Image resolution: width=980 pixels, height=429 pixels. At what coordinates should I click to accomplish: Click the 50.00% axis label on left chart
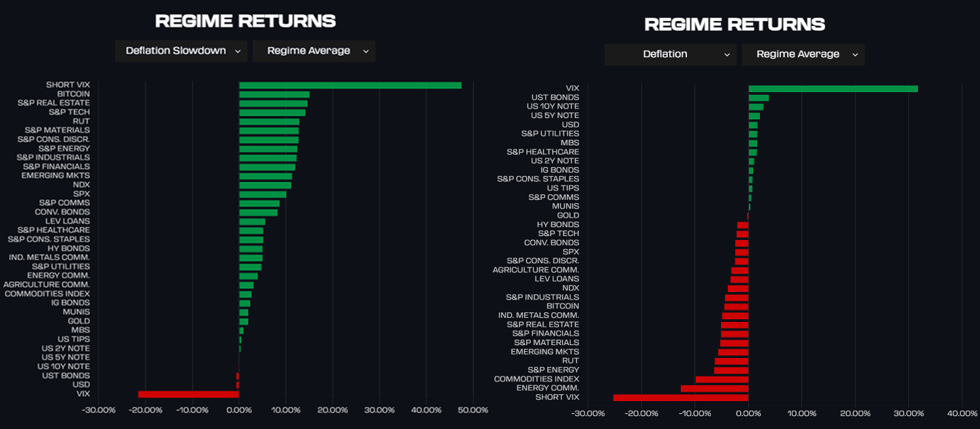(473, 411)
